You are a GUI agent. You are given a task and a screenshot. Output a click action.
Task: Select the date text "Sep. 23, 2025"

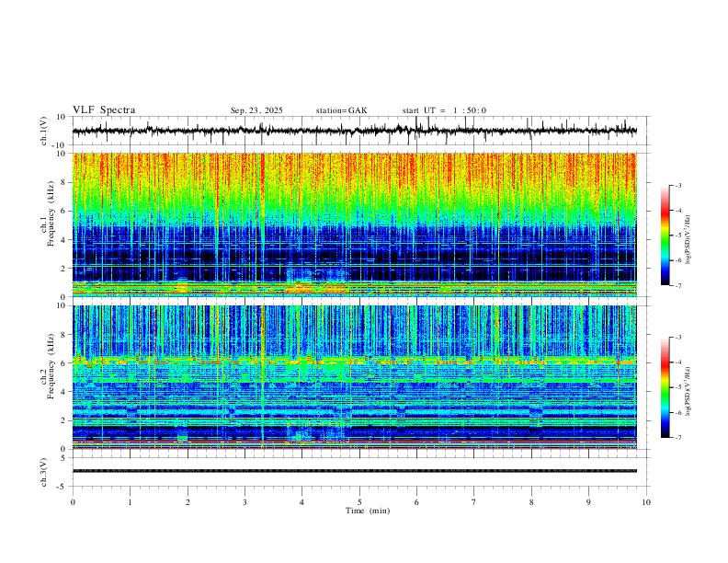(x=256, y=110)
